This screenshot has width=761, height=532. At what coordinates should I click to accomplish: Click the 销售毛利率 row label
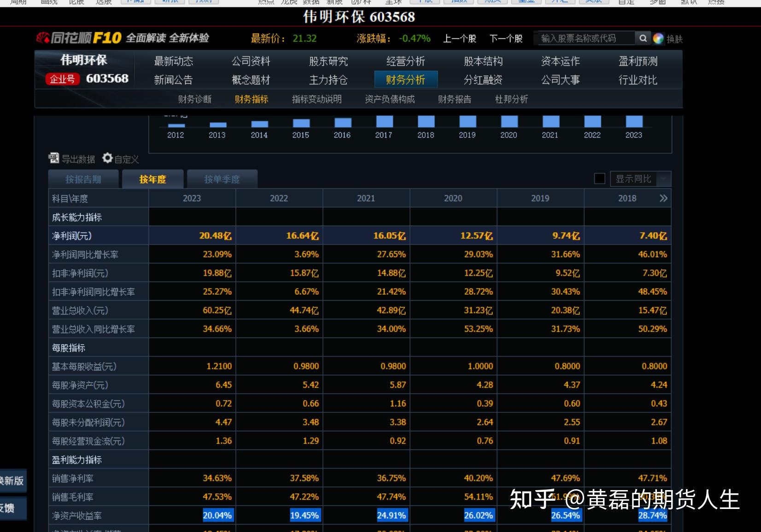click(72, 497)
